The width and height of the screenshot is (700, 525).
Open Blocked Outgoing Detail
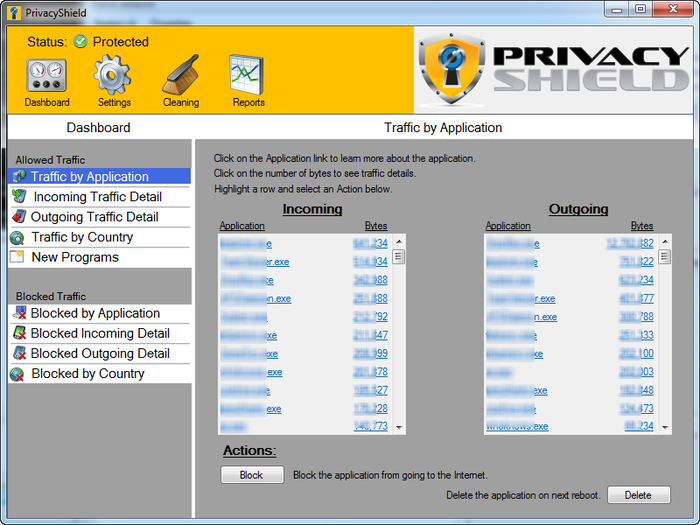100,354
